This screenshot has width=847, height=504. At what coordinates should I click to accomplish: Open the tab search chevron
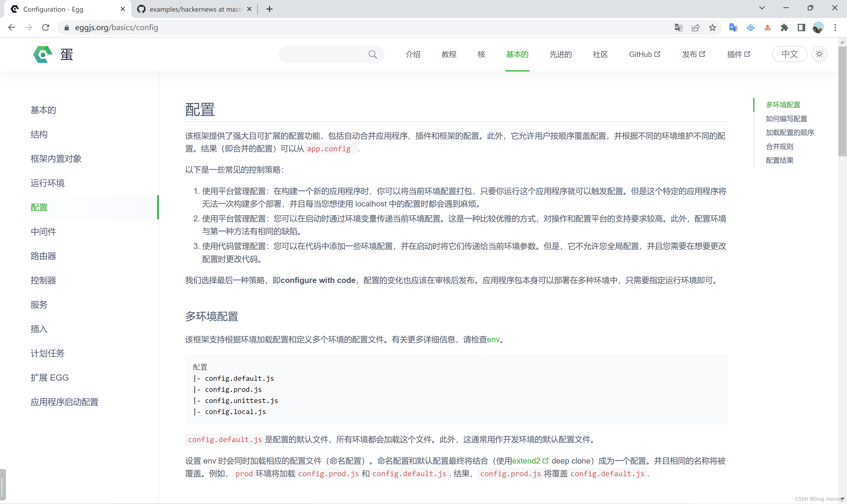coord(762,8)
